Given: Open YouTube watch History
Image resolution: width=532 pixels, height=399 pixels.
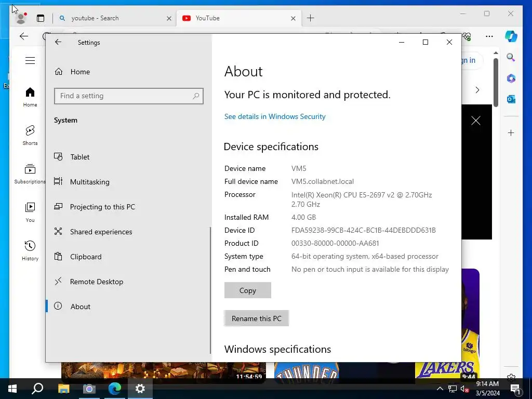Looking at the screenshot, I should pyautogui.click(x=30, y=251).
